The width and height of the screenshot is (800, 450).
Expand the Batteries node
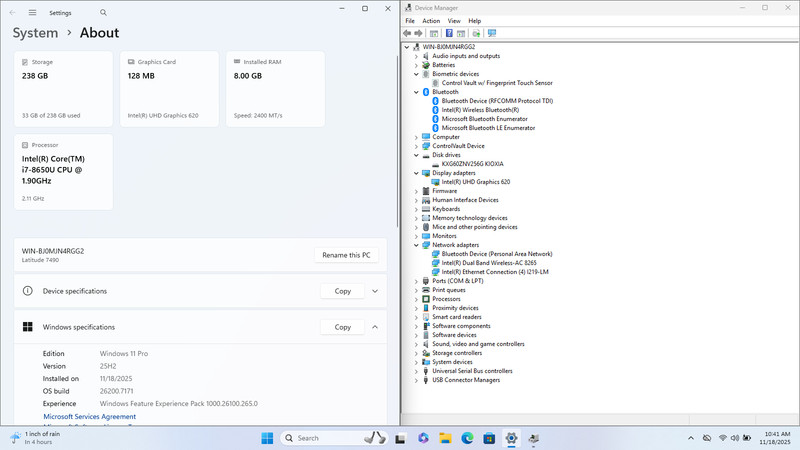[416, 65]
